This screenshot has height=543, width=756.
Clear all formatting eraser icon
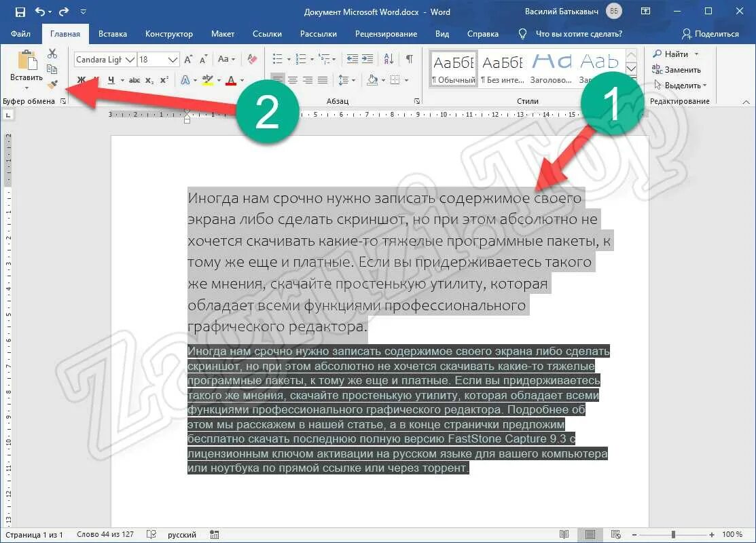pos(252,59)
